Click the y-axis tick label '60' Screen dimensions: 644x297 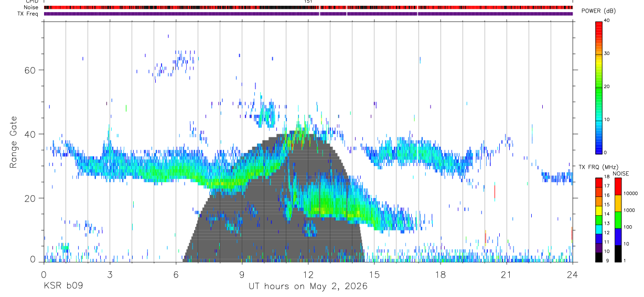pyautogui.click(x=30, y=70)
